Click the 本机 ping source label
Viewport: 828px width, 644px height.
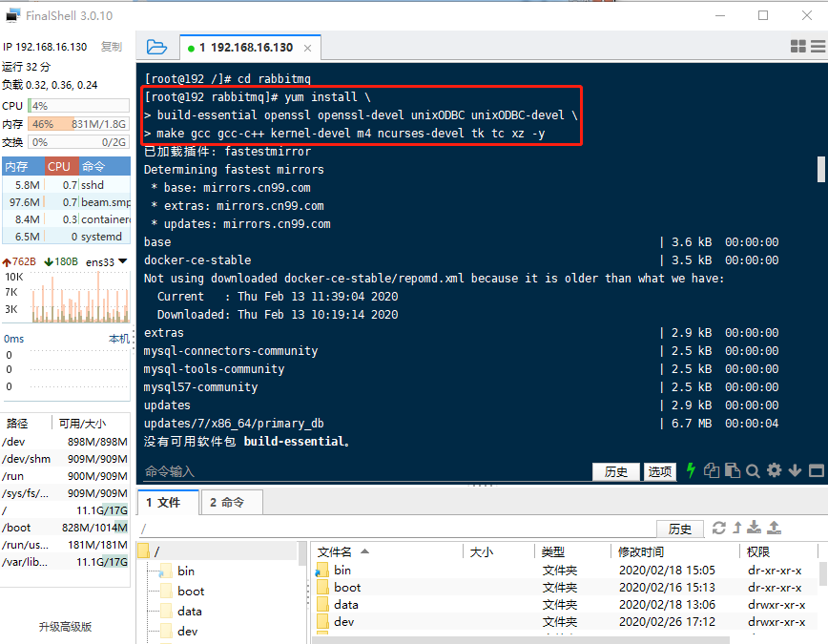pos(119,339)
